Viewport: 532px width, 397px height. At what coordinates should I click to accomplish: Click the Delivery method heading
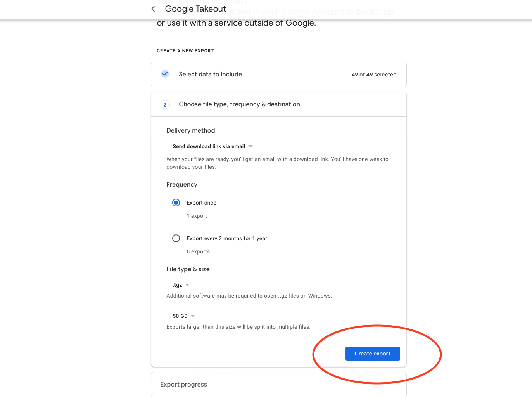191,131
